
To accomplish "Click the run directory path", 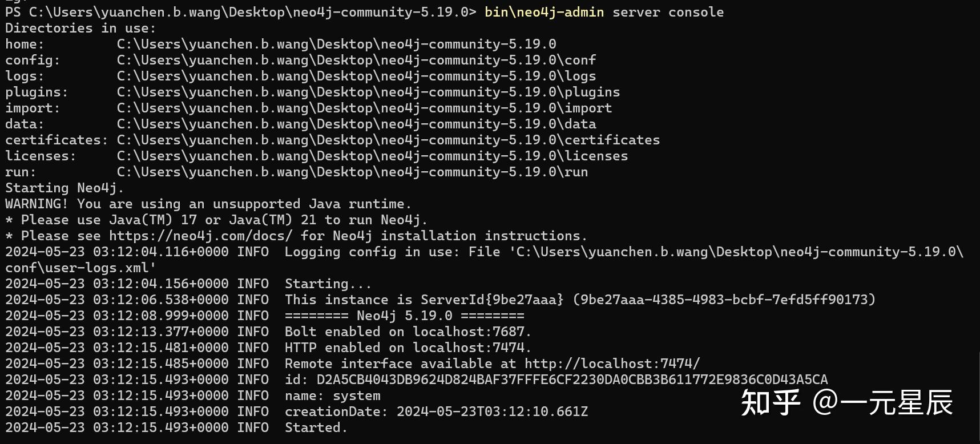I will pyautogui.click(x=352, y=172).
